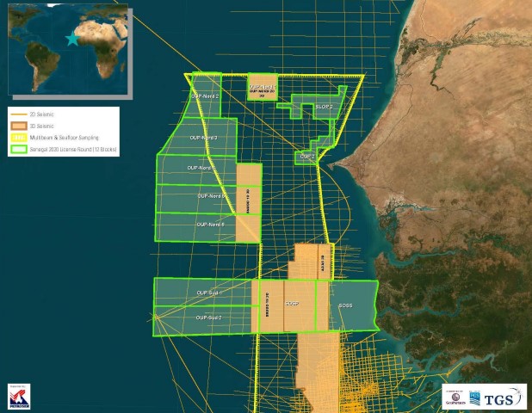Screen dimensions: 532x413
Task: Click the 3D Seismic orange legend swatch
Action: point(19,126)
